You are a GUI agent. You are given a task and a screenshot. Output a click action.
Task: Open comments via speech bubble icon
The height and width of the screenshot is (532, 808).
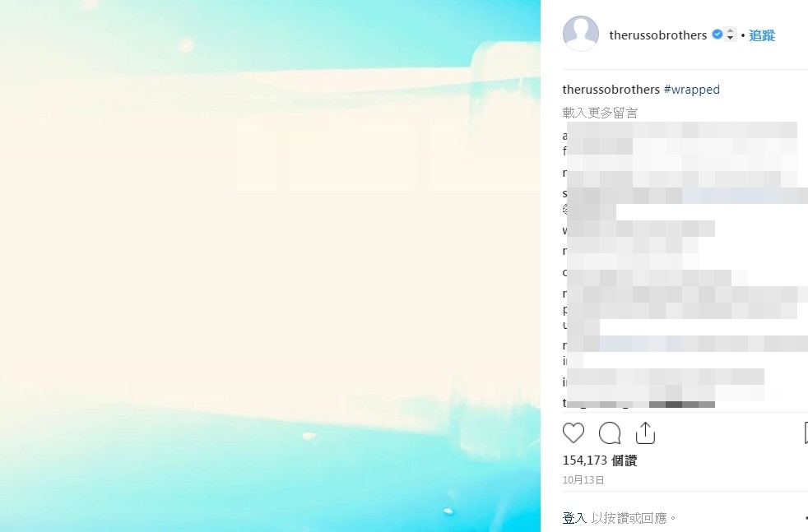[610, 433]
